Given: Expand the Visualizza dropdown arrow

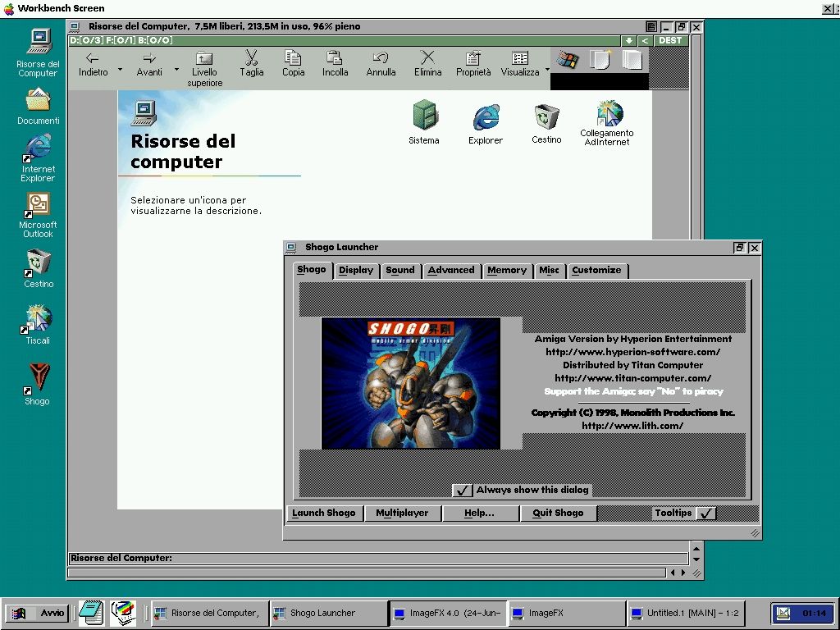Looking at the screenshot, I should pyautogui.click(x=547, y=70).
